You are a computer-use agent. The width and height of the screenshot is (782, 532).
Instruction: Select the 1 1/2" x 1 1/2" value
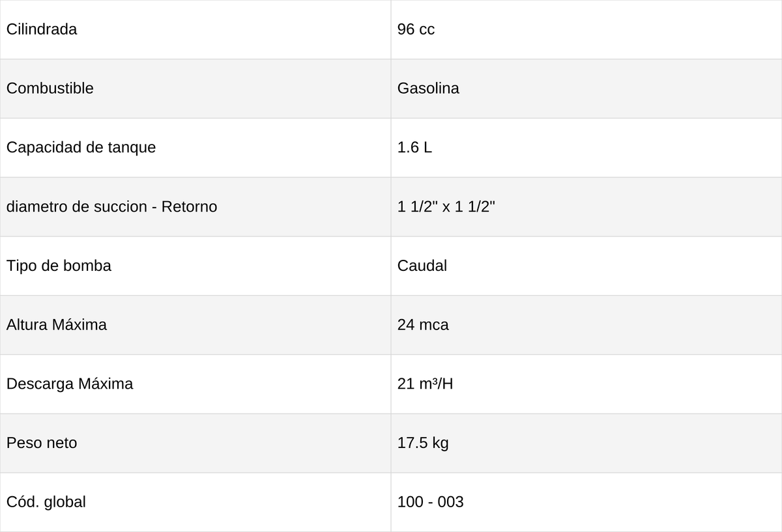point(446,206)
